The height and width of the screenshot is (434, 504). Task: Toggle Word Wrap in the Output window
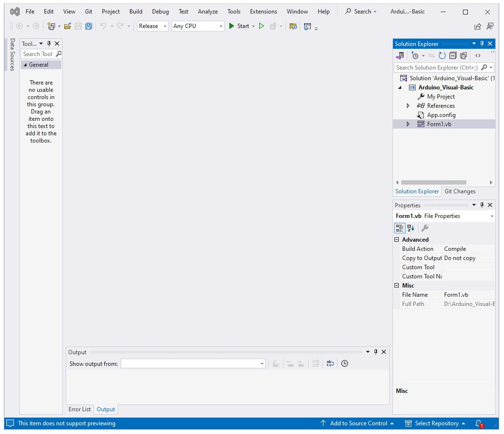[x=330, y=363]
